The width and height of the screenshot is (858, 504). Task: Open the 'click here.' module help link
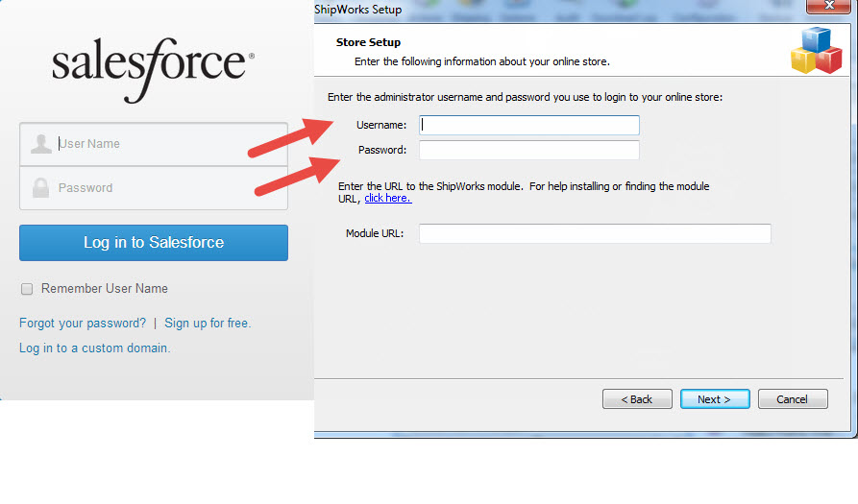point(388,198)
